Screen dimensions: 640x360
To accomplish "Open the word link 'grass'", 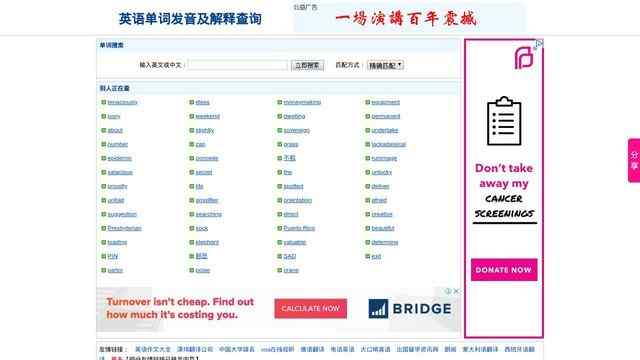I will click(291, 144).
